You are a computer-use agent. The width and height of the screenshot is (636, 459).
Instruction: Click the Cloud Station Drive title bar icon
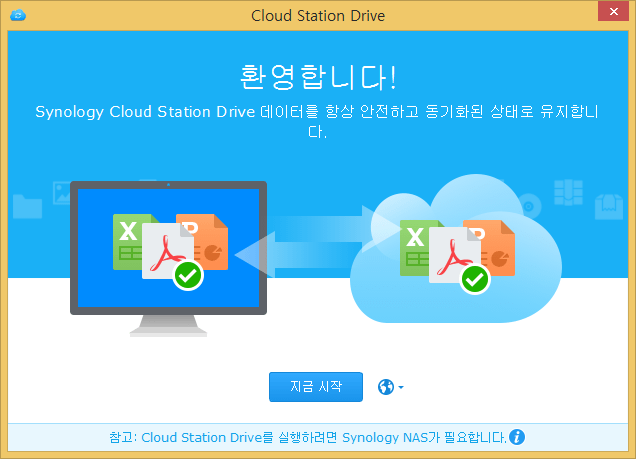point(18,15)
